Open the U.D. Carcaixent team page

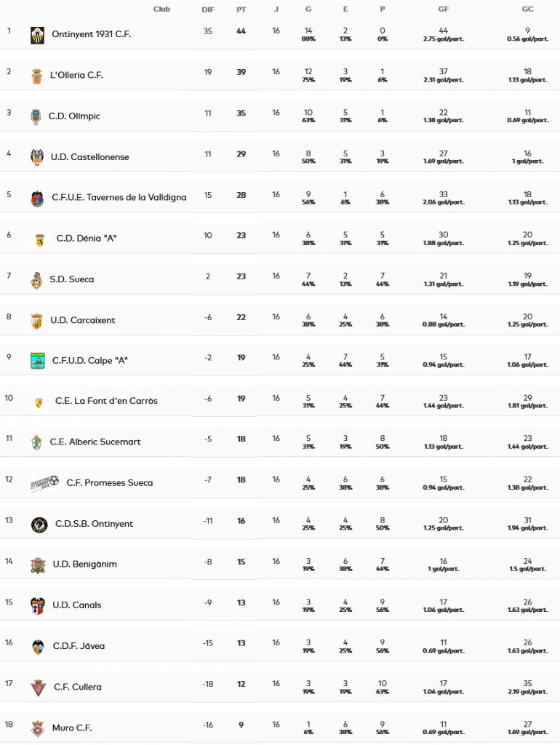pos(82,320)
